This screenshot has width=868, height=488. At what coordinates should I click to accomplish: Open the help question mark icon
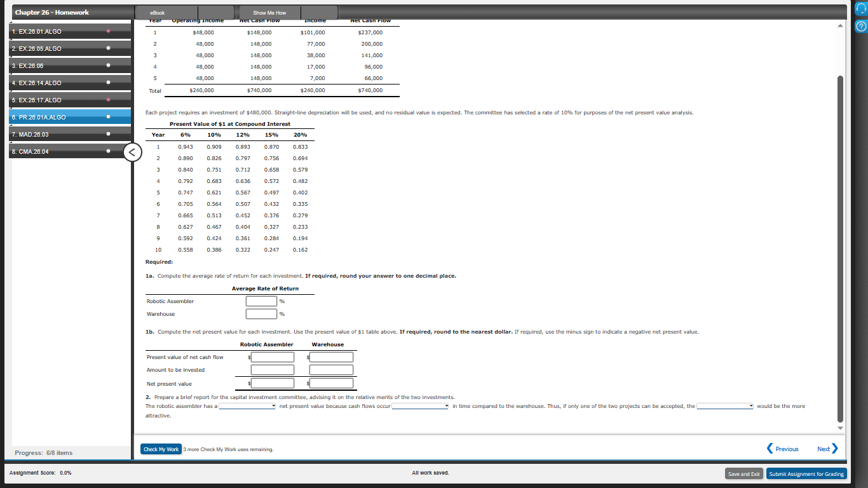point(860,27)
